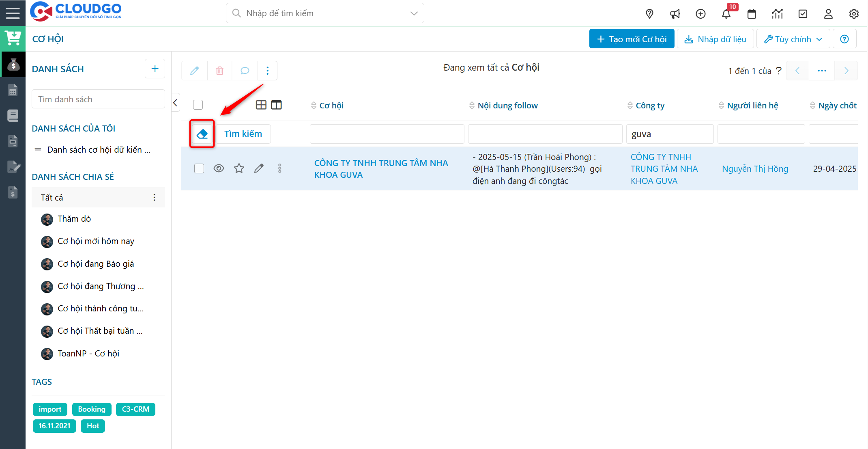Open the comment bubble icon in toolbar

coord(245,70)
